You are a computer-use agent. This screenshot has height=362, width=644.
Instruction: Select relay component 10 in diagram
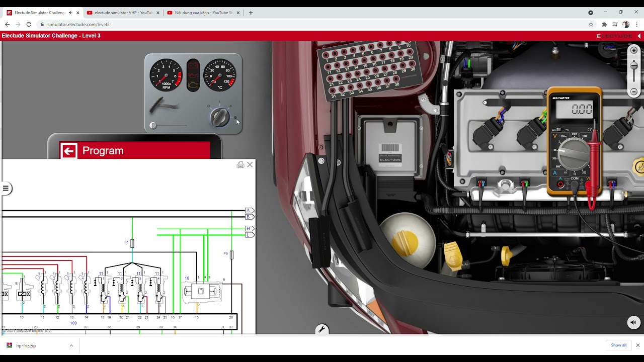click(x=201, y=291)
